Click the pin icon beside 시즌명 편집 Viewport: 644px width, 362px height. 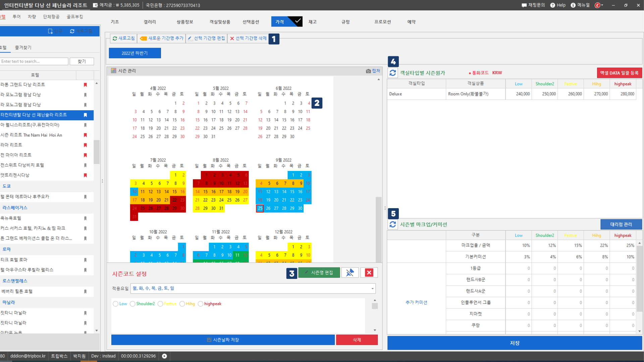tap(350, 273)
